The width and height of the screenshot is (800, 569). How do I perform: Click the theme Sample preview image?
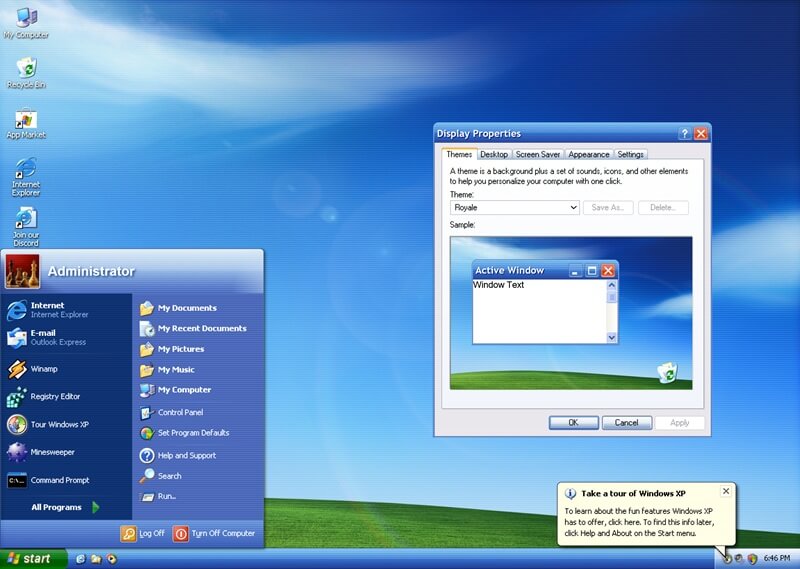point(571,313)
